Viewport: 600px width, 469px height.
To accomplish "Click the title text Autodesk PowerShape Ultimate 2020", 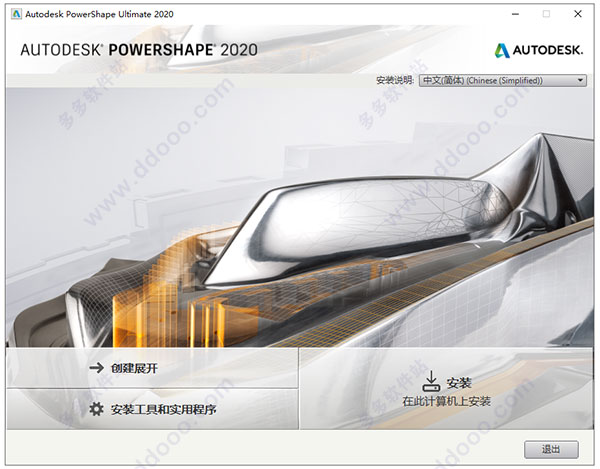I will (x=99, y=15).
